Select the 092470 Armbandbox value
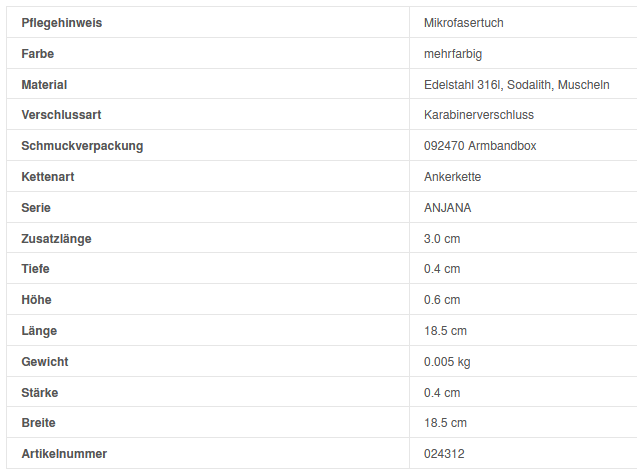637x475 pixels. (x=480, y=146)
